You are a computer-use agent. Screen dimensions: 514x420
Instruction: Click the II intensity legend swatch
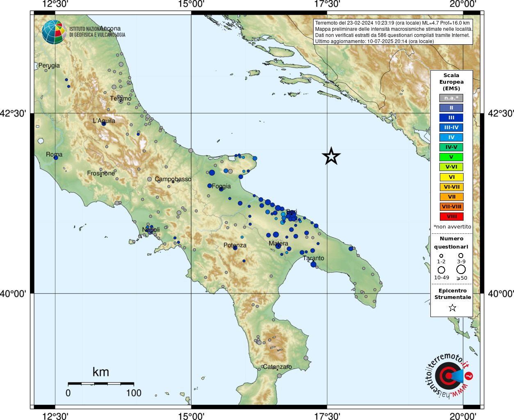pyautogui.click(x=451, y=108)
